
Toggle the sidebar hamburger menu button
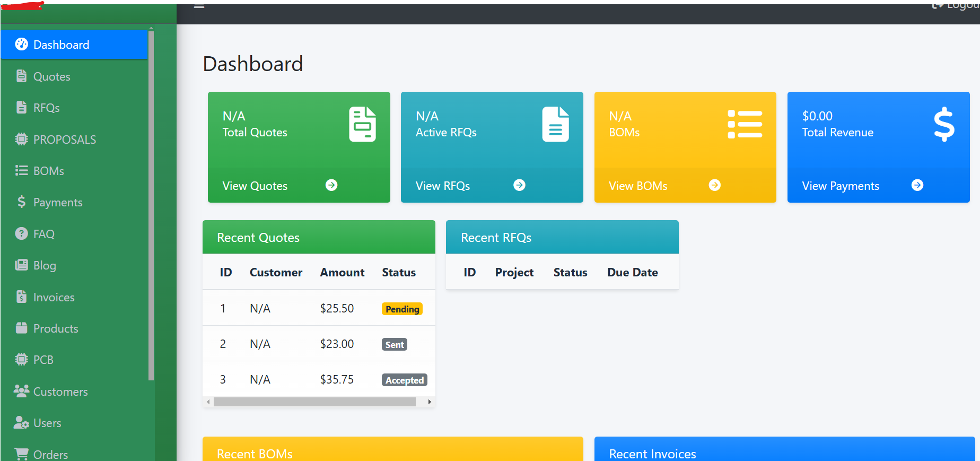[199, 7]
